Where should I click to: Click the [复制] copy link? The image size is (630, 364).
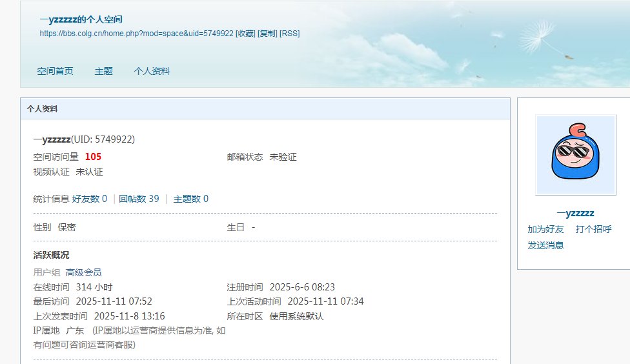click(x=267, y=34)
